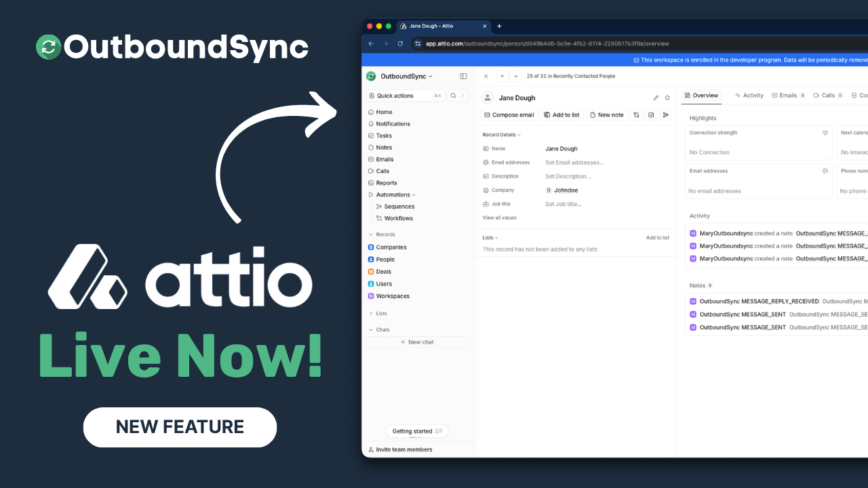868x488 pixels.
Task: Click Invite team members
Action: (400, 449)
